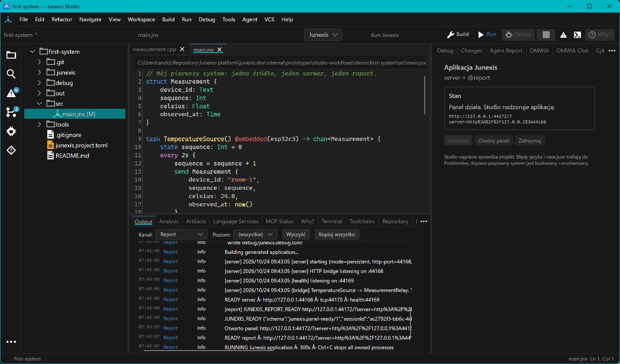Switch to the Language Services tab

point(236,221)
